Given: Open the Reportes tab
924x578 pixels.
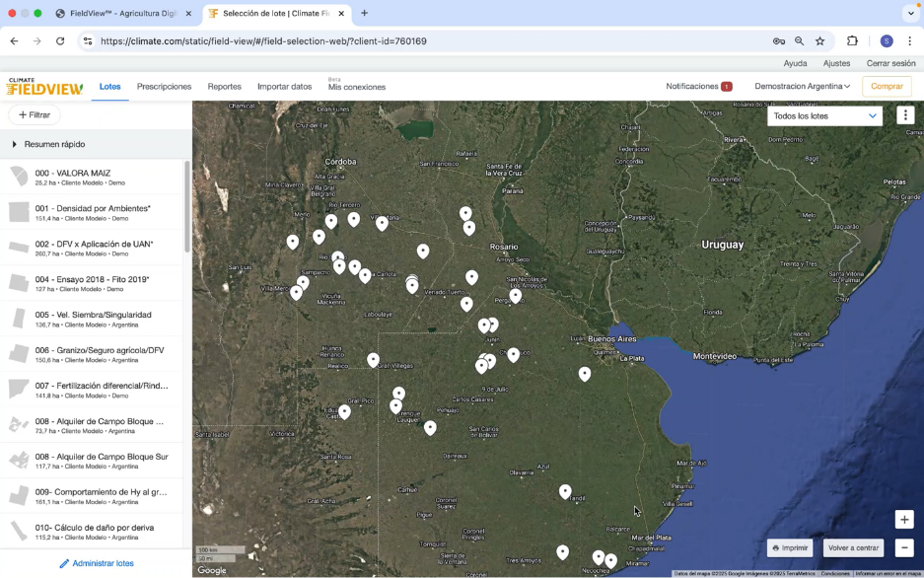Looking at the screenshot, I should (224, 87).
